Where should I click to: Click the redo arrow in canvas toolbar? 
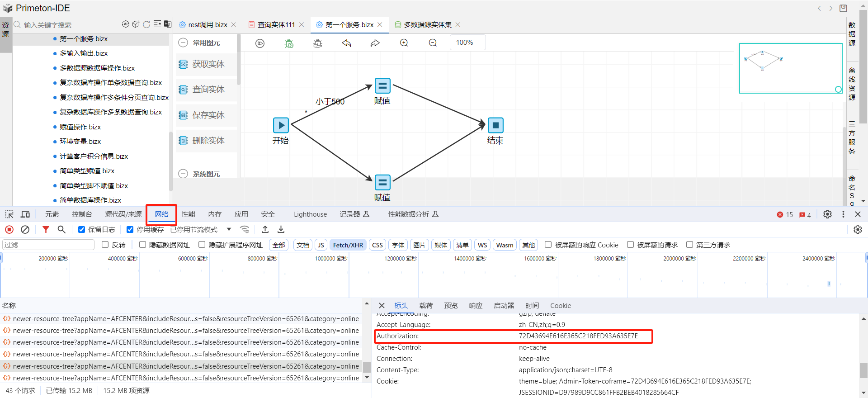375,43
